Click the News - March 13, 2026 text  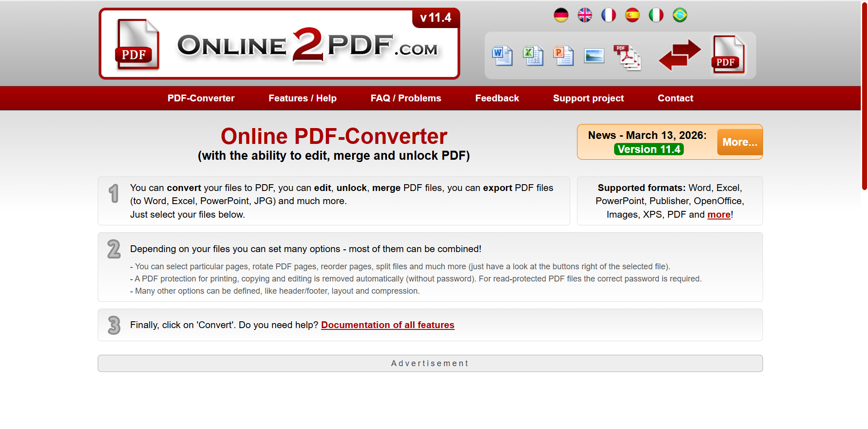(647, 135)
